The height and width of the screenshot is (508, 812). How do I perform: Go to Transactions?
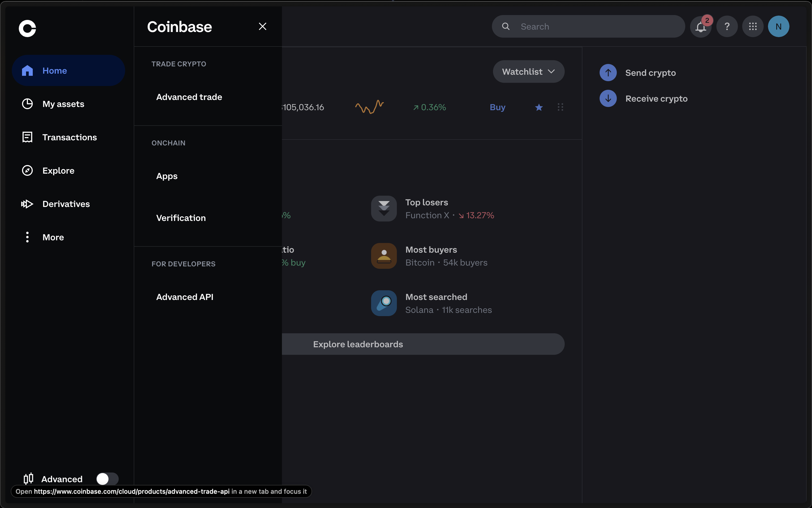click(68, 137)
